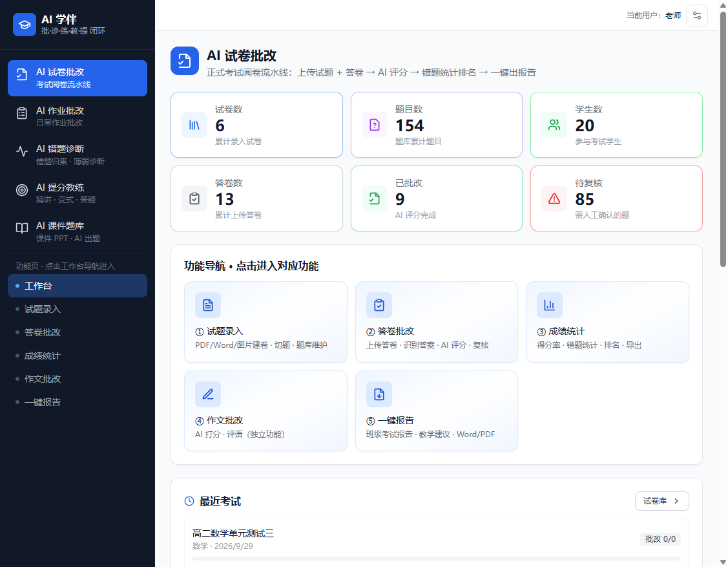728x567 pixels.
Task: Click the 答卷批改 clipboard icon in the navigation card
Action: 379,305
